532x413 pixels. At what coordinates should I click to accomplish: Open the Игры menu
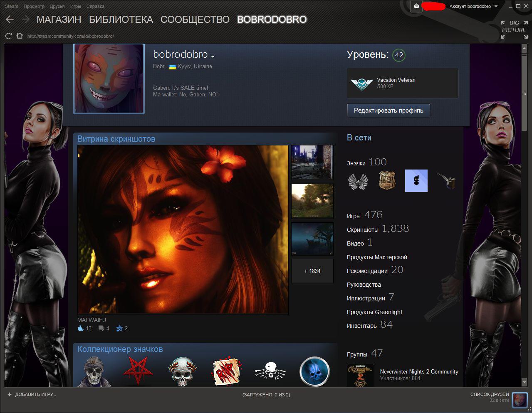(76, 6)
